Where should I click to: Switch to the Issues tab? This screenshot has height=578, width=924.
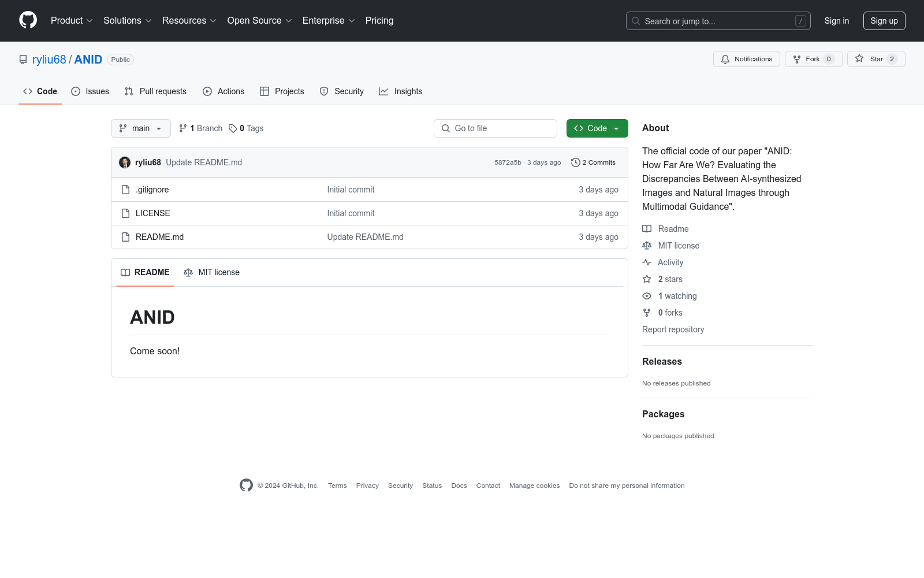[x=90, y=91]
